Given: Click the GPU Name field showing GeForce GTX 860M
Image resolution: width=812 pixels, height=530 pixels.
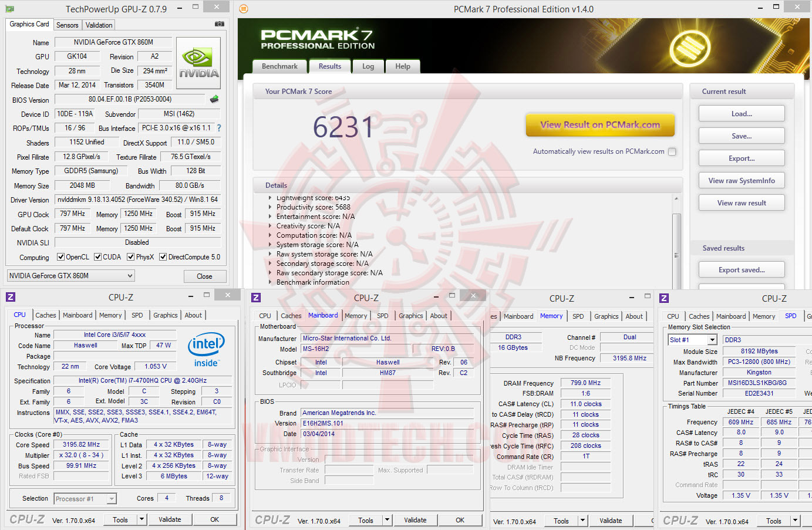Looking at the screenshot, I should 113,42.
